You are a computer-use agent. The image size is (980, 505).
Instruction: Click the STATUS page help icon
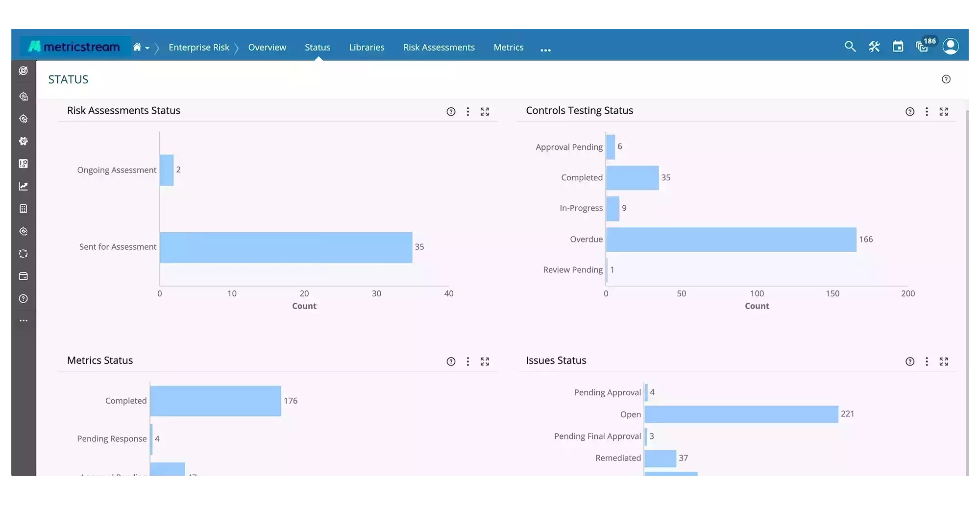(x=946, y=79)
